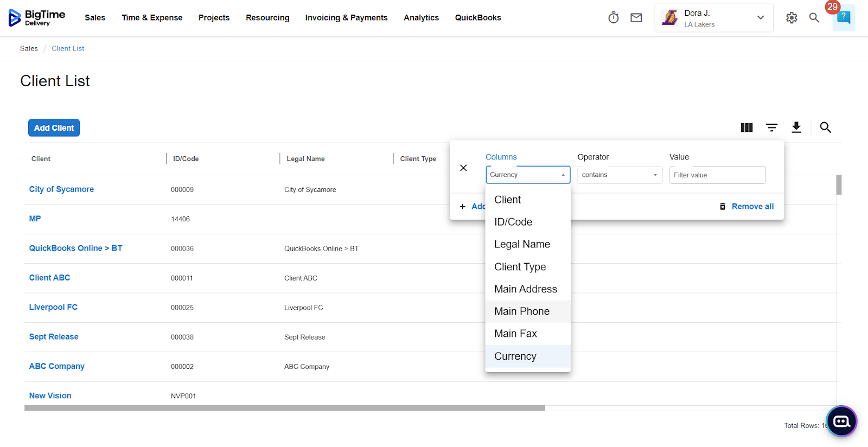This screenshot has height=447, width=868.
Task: Open the column chooser icon
Action: (x=746, y=127)
